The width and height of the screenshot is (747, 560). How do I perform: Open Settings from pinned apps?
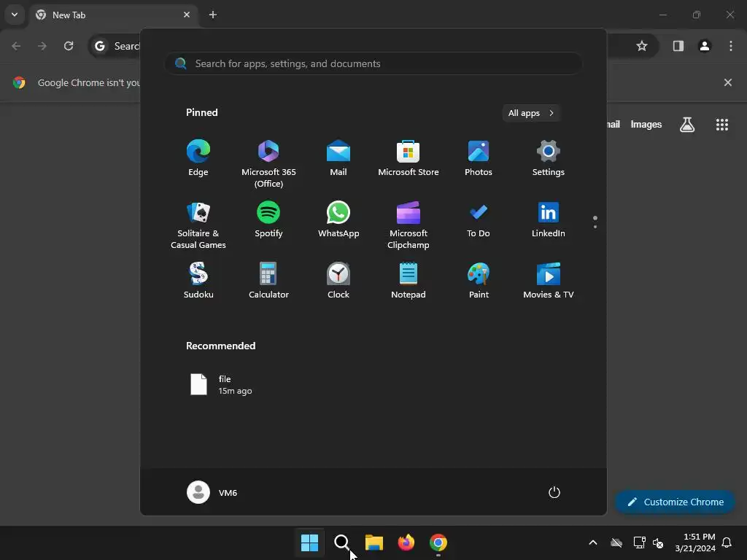549,158
